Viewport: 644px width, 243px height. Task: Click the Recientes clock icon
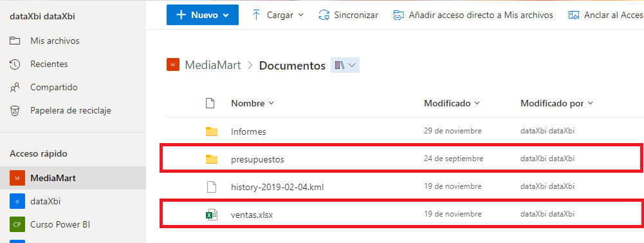[15, 64]
